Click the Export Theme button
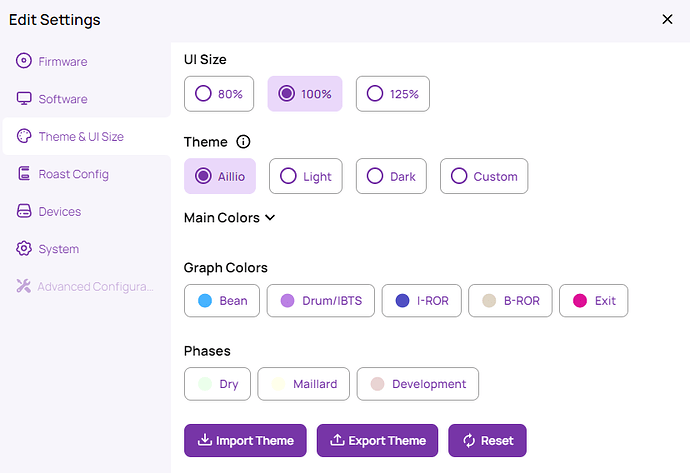 coord(377,441)
